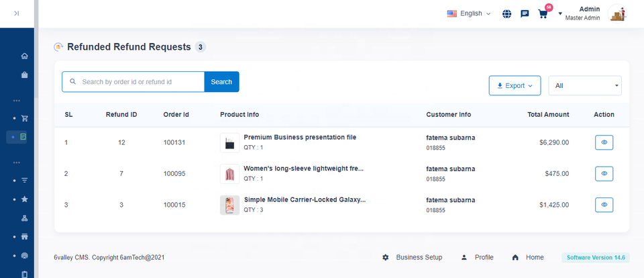
Task: Click the header cart icon with badge
Action: coord(543,13)
